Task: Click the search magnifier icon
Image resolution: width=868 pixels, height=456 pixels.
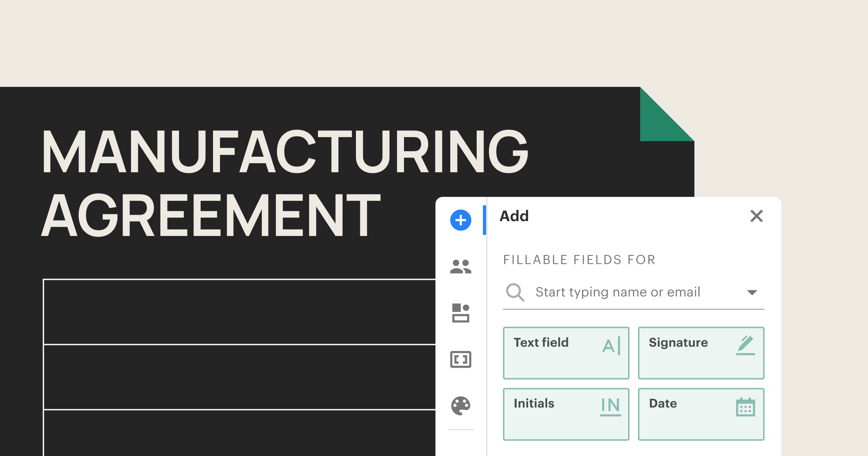Action: pos(515,292)
